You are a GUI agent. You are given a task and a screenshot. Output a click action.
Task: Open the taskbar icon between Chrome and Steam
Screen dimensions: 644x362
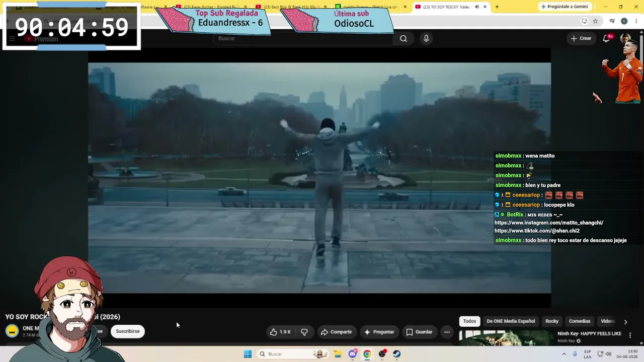click(x=382, y=354)
